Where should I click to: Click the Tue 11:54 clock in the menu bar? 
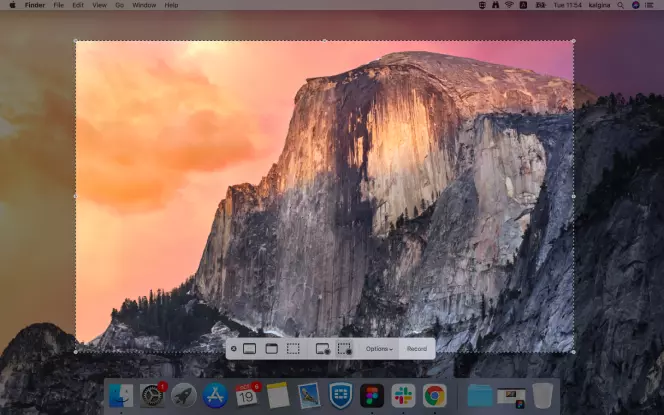pos(567,5)
